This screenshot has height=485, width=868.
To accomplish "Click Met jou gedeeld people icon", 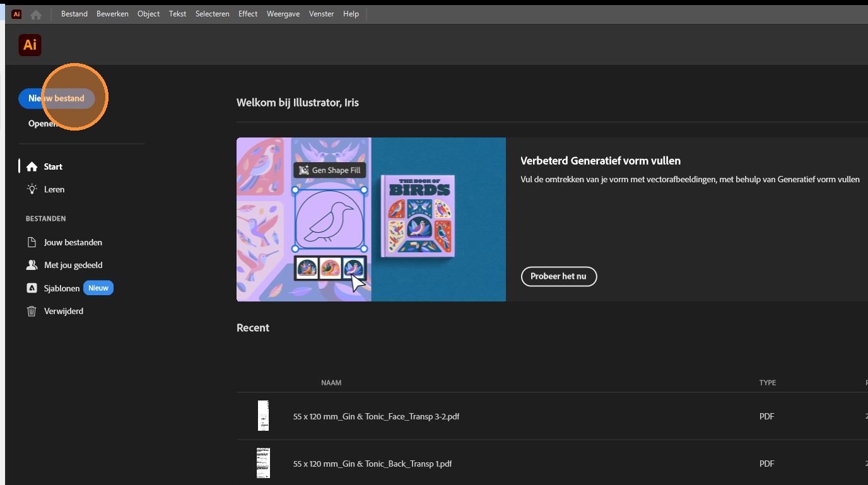I will [32, 265].
